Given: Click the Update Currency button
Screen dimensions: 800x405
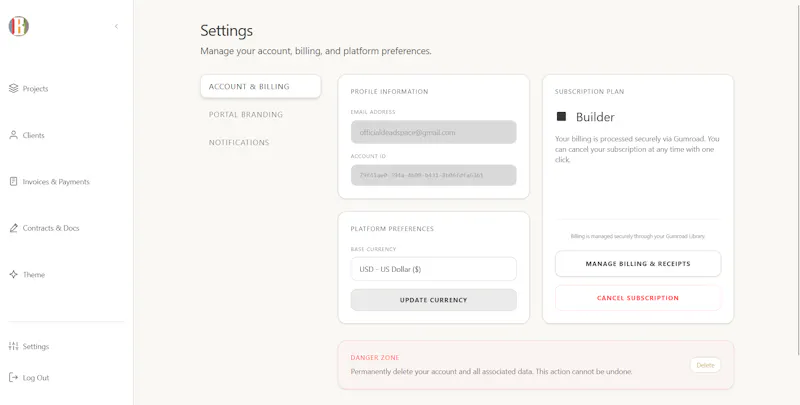Looking at the screenshot, I should pyautogui.click(x=434, y=300).
